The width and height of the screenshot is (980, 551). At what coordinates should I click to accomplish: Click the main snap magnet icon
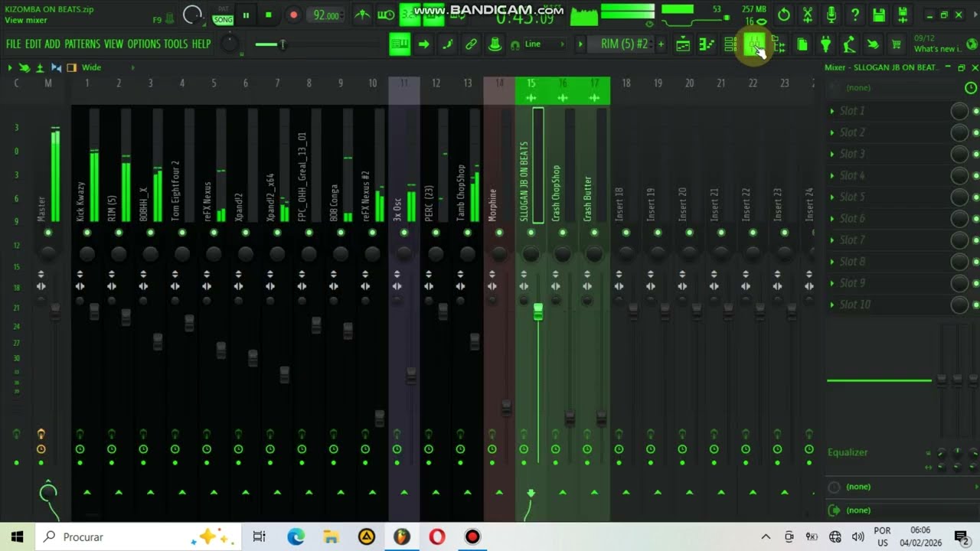515,44
